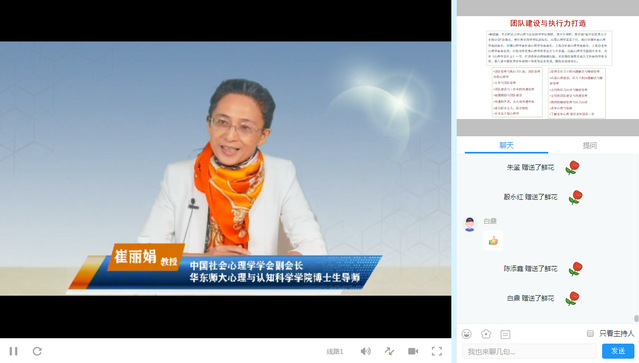Image resolution: width=639 pixels, height=363 pixels.
Task: Swap video and slide windows
Action: tap(389, 351)
